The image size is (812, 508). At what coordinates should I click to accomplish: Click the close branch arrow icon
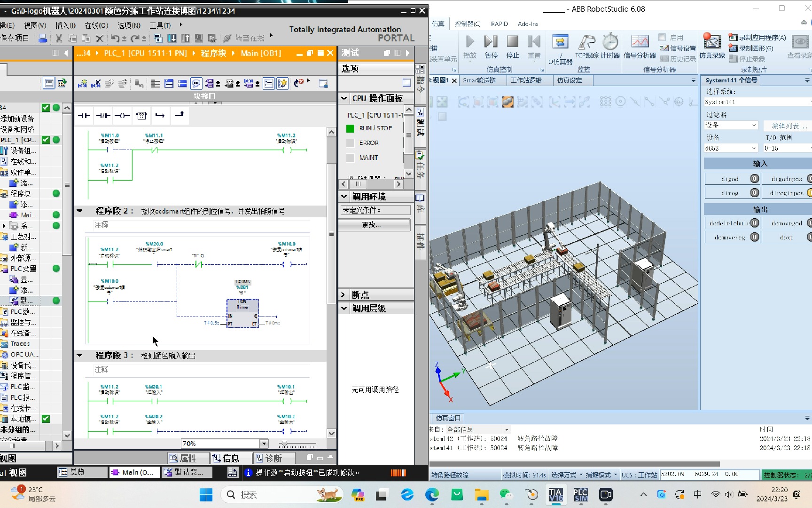pos(180,115)
